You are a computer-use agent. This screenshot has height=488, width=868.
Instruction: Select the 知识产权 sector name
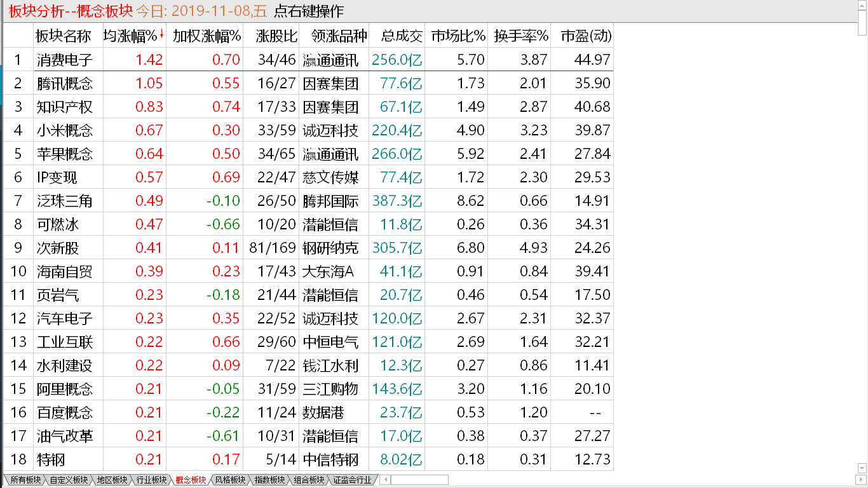tap(64, 107)
